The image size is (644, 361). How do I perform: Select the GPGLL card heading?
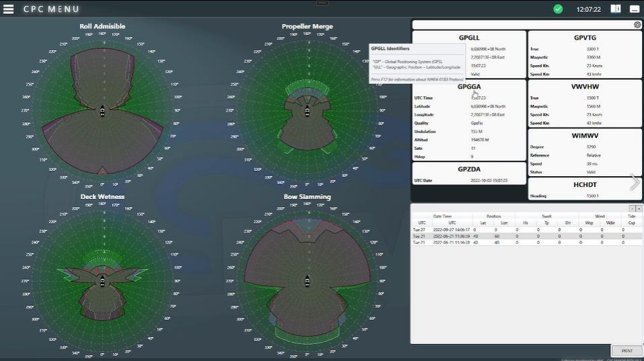(469, 38)
